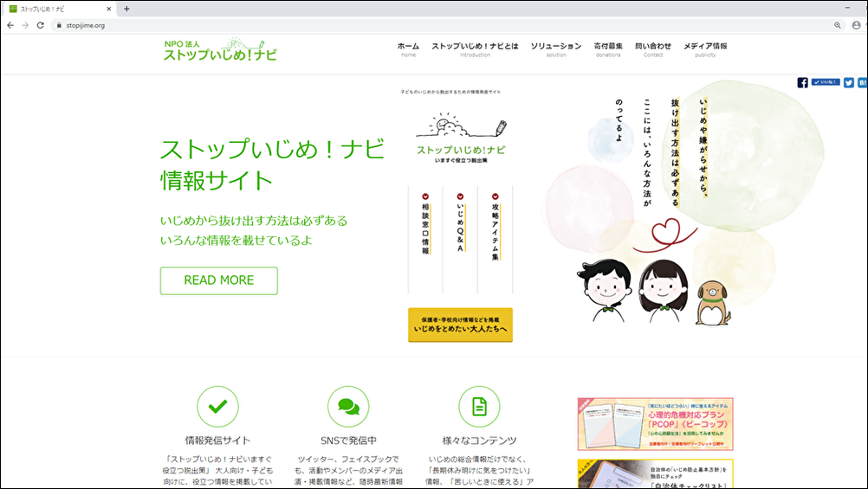Screen dimensions: 868x489
Task: Click the 様々なコンテンツ heading
Action: (x=479, y=441)
